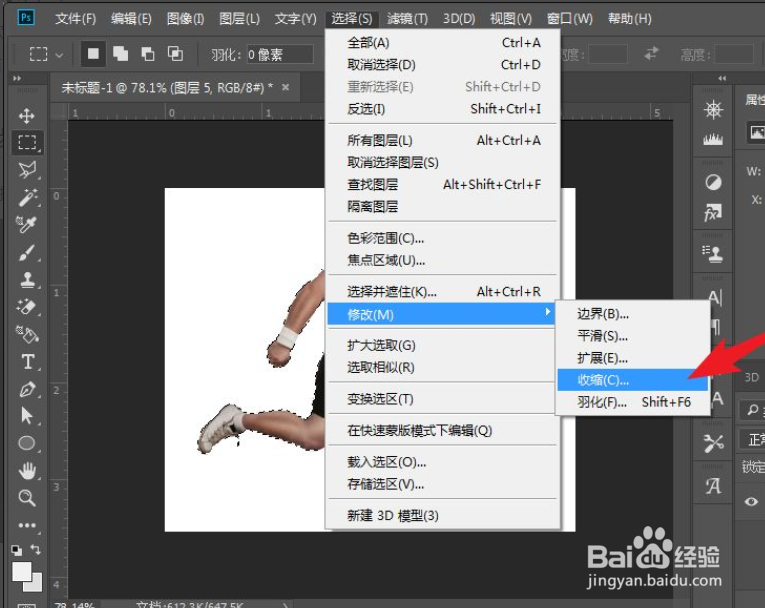Select the Pen tool
The image size is (765, 608).
point(27,389)
